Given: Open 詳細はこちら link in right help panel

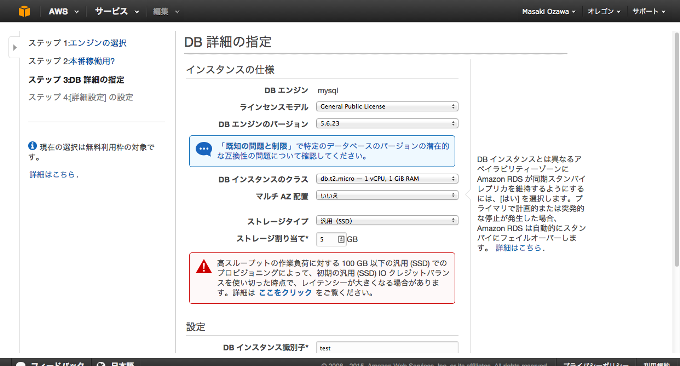Looking at the screenshot, I should [x=520, y=248].
